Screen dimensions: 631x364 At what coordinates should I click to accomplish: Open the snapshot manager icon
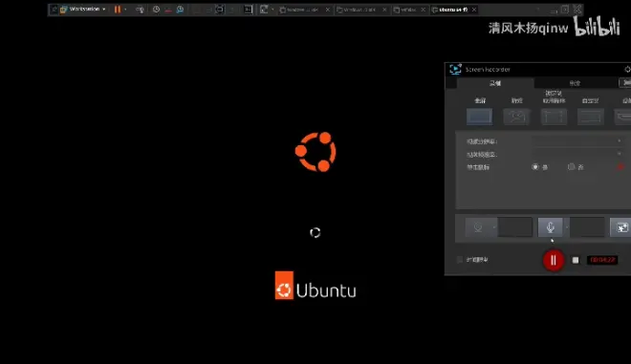pos(180,10)
